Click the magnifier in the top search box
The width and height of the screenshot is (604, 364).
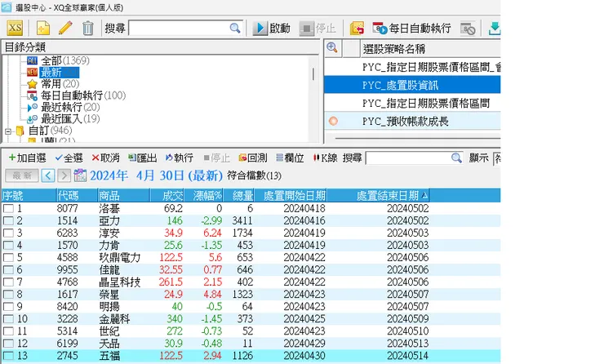point(234,28)
